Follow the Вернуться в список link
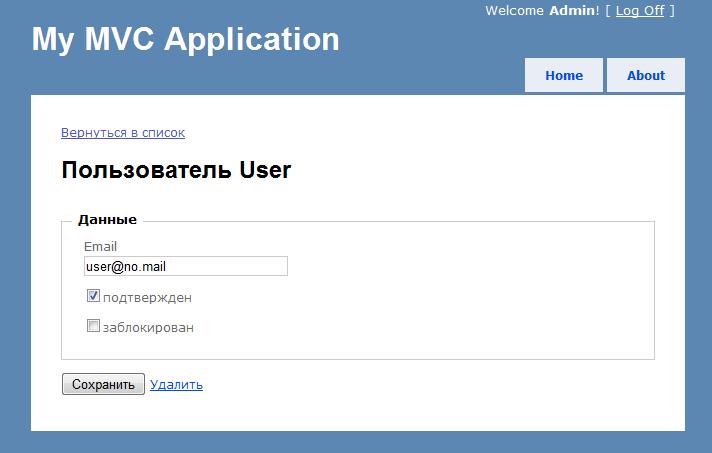 (123, 133)
